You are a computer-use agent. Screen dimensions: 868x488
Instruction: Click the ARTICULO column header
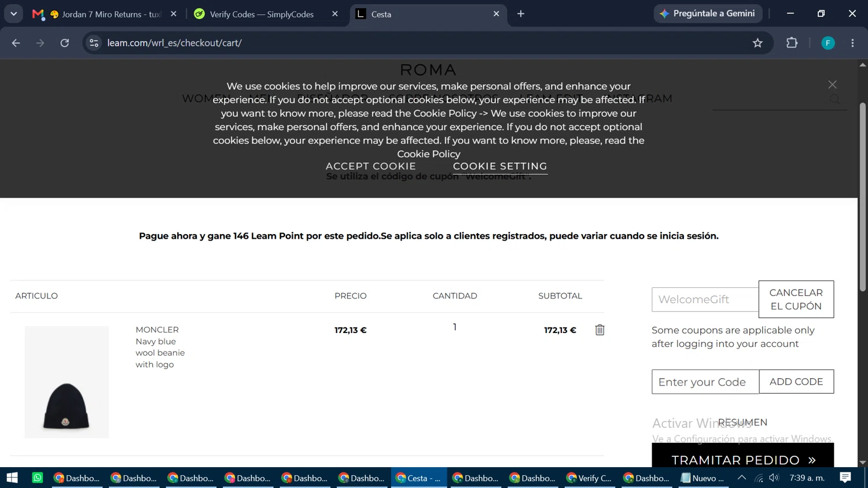[36, 296]
